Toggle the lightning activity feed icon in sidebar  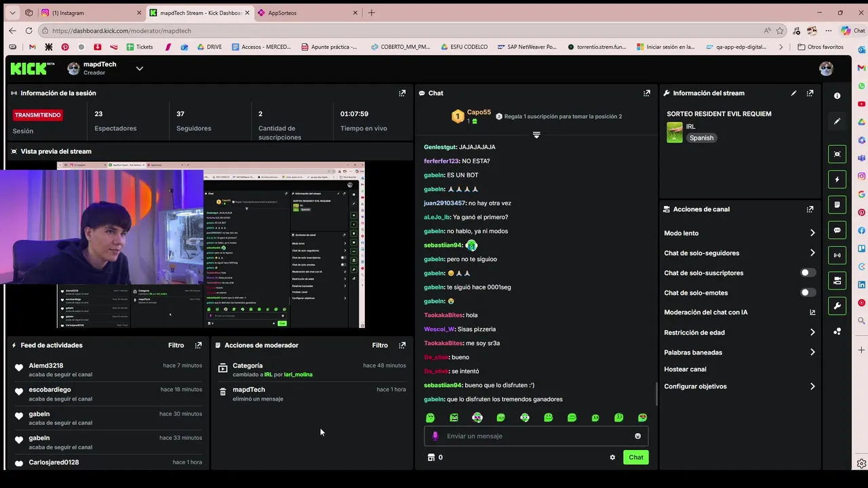[x=837, y=180]
